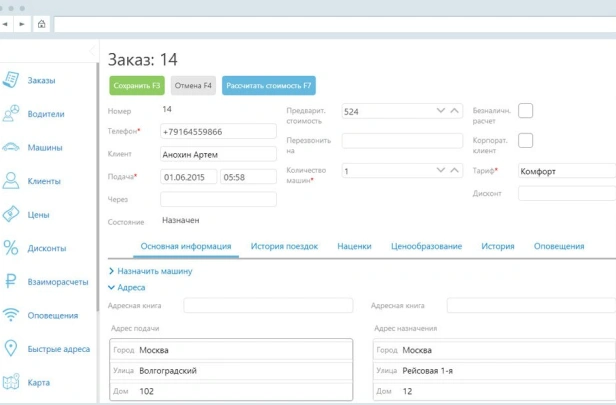
Task: Open Быстрые адреса pin icon
Action: point(12,349)
